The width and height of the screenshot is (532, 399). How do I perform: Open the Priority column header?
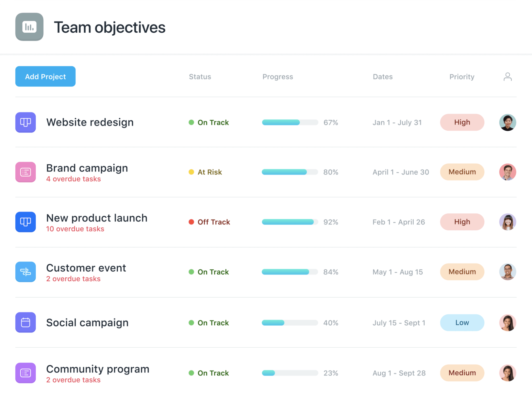pos(462,77)
